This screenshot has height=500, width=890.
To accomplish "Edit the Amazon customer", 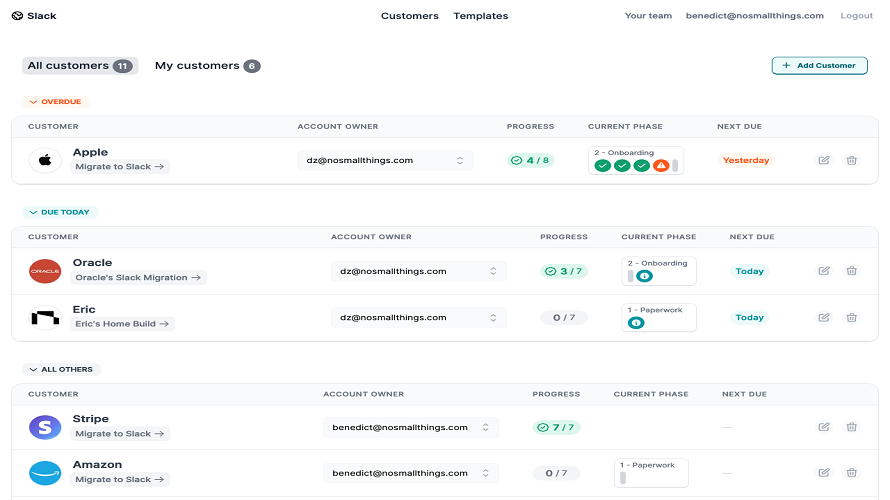I will 824,473.
